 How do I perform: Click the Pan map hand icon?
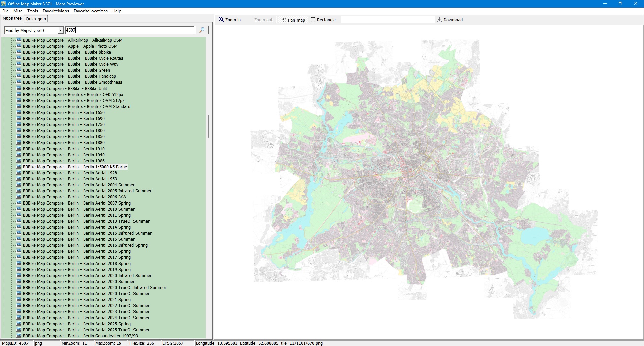coord(284,20)
